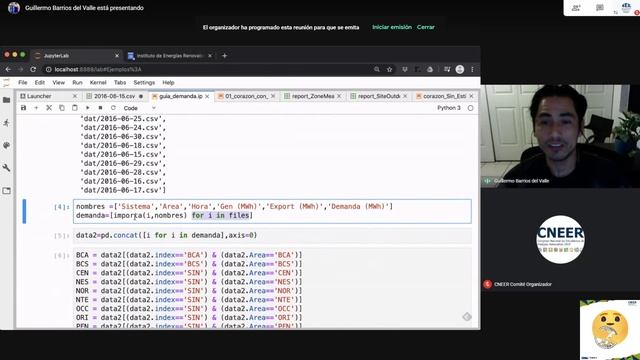
Task: Go back in the browser
Action: click(8, 69)
